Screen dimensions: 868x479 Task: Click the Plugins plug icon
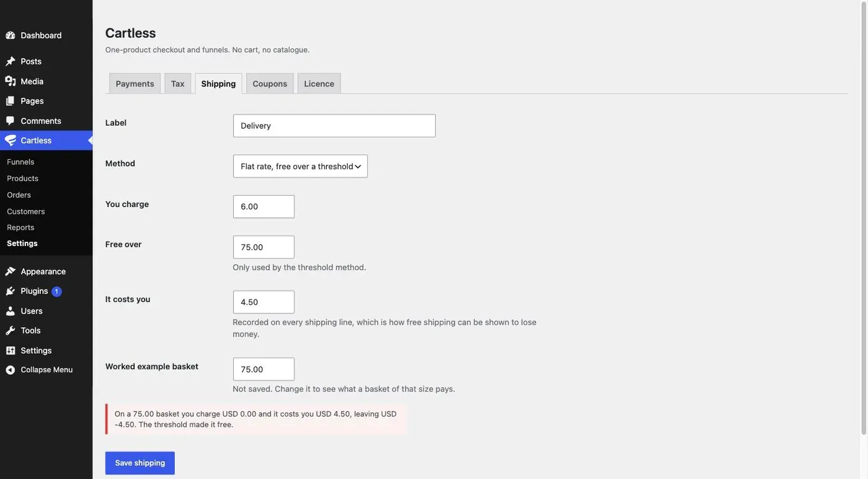pos(11,291)
